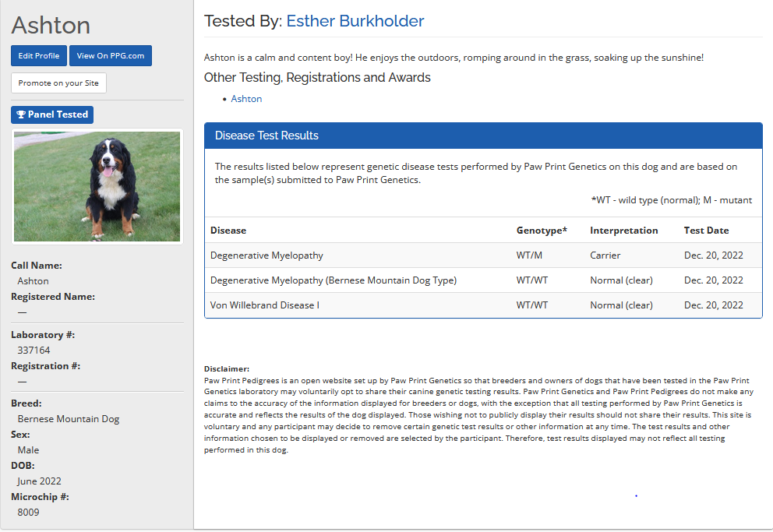Click the Genotype* column header
Screen dimensions: 773x532
click(542, 231)
